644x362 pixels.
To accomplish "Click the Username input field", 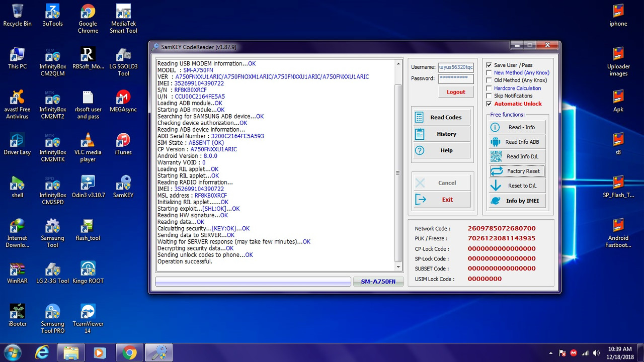I will [x=456, y=67].
